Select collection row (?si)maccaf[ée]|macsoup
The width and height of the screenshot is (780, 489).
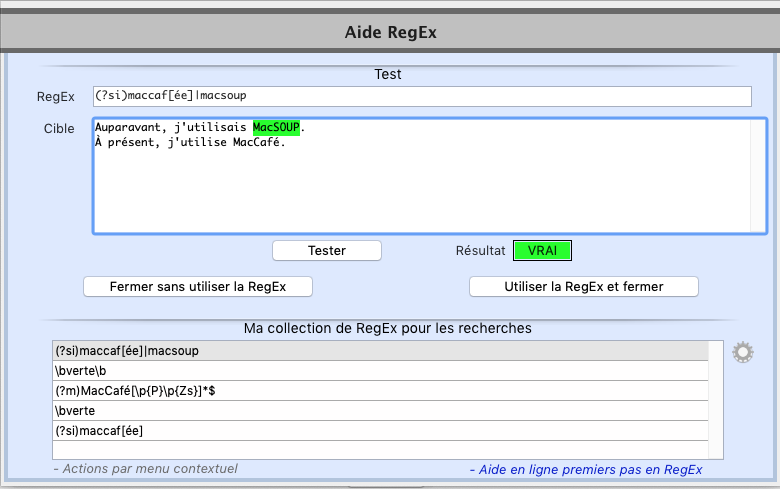[380, 351]
